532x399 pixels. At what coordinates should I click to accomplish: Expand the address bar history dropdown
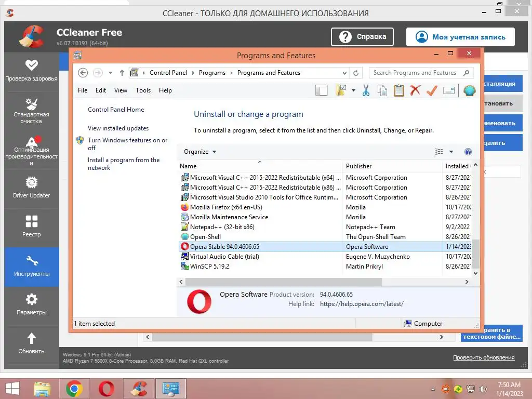344,73
